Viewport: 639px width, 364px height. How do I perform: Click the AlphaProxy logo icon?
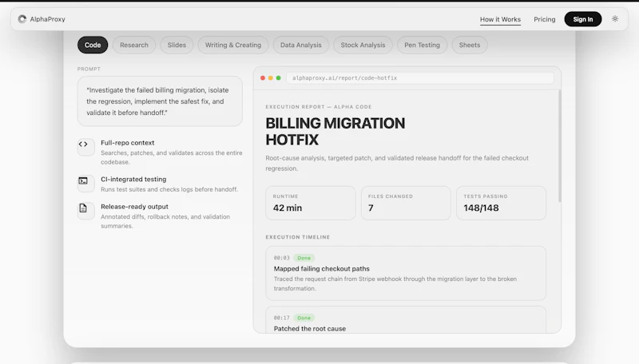click(22, 19)
